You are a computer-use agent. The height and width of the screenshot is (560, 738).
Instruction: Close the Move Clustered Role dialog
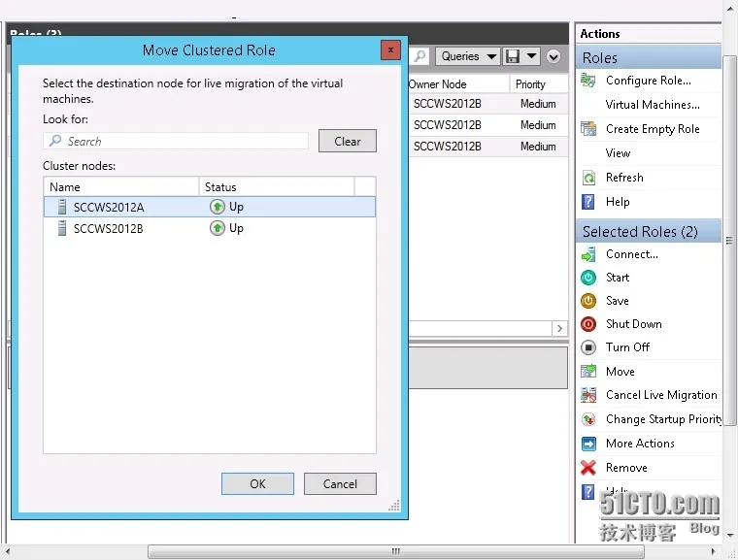coord(390,49)
